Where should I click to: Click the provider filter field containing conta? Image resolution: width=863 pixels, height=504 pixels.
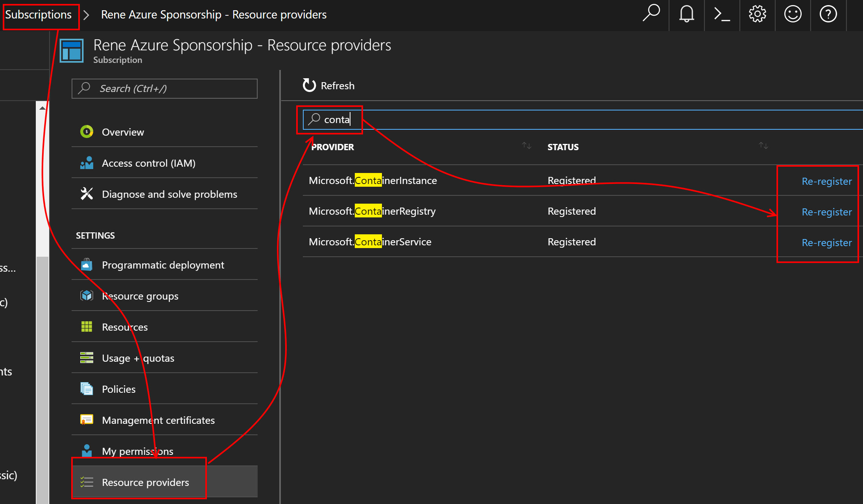click(551, 120)
